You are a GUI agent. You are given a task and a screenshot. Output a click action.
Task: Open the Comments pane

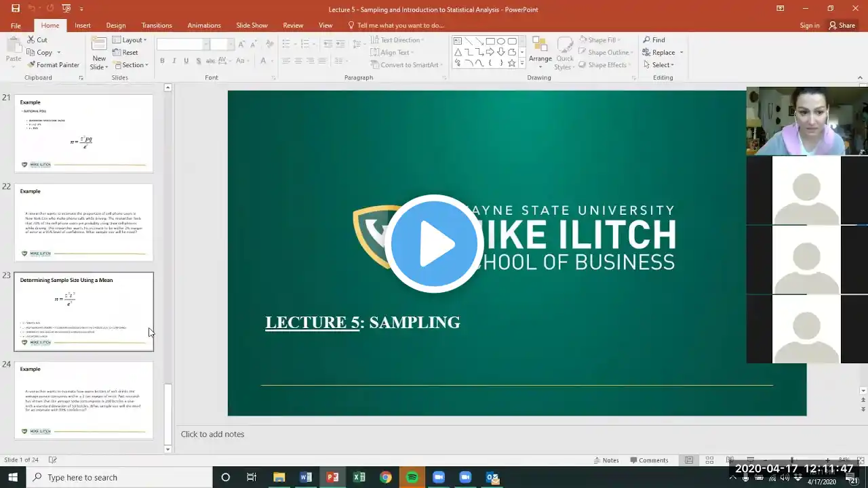[x=649, y=460]
